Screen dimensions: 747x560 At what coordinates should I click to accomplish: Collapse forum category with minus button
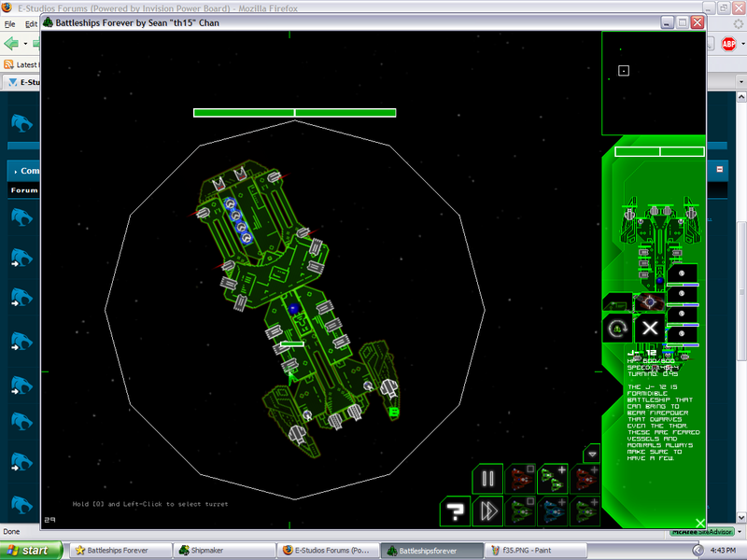coord(719,169)
